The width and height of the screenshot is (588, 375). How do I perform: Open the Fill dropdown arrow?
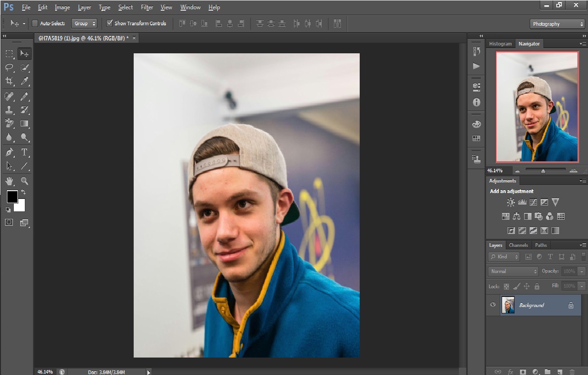coord(582,286)
